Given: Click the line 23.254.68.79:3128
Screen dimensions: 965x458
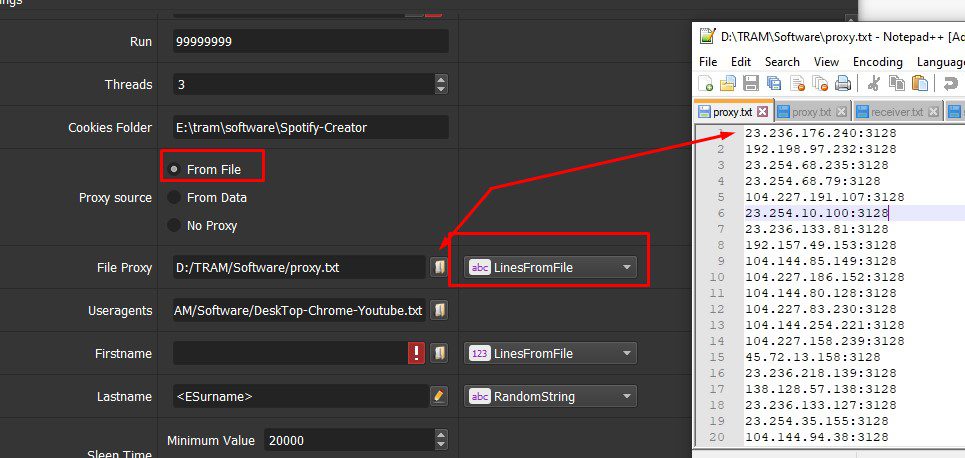Looking at the screenshot, I should click(812, 181).
